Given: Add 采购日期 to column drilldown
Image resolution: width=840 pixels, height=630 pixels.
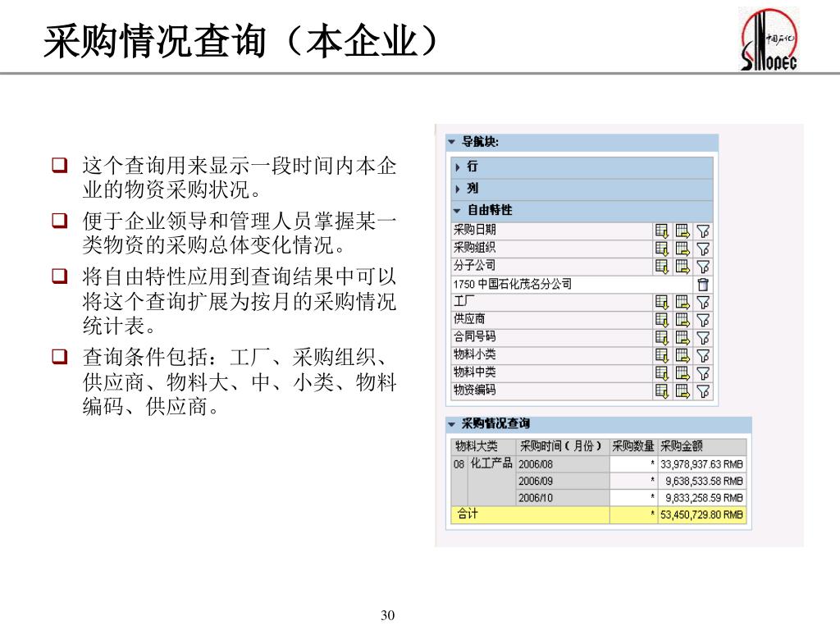Looking at the screenshot, I should pyautogui.click(x=682, y=231).
